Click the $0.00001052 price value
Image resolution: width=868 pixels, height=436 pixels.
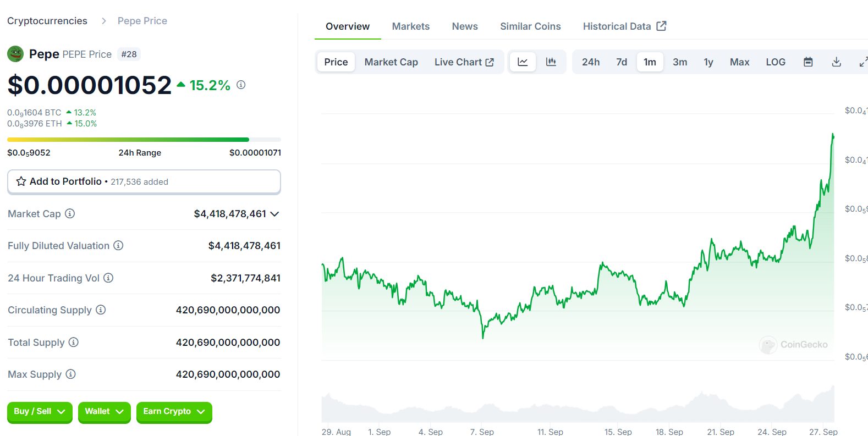[90, 85]
